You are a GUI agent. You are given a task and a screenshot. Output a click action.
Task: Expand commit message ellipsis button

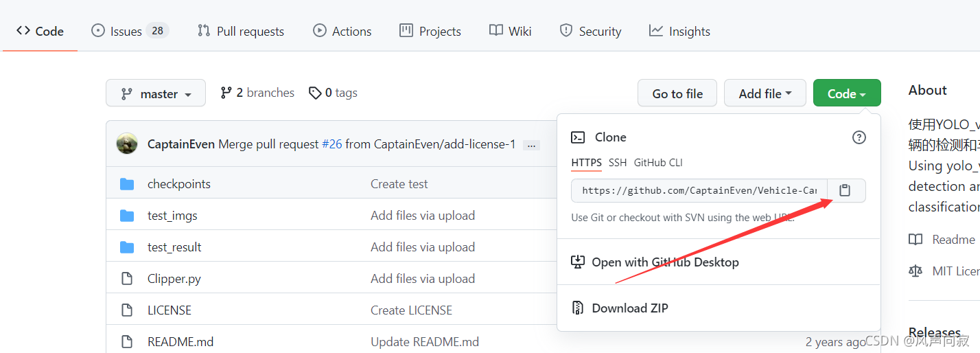point(531,145)
